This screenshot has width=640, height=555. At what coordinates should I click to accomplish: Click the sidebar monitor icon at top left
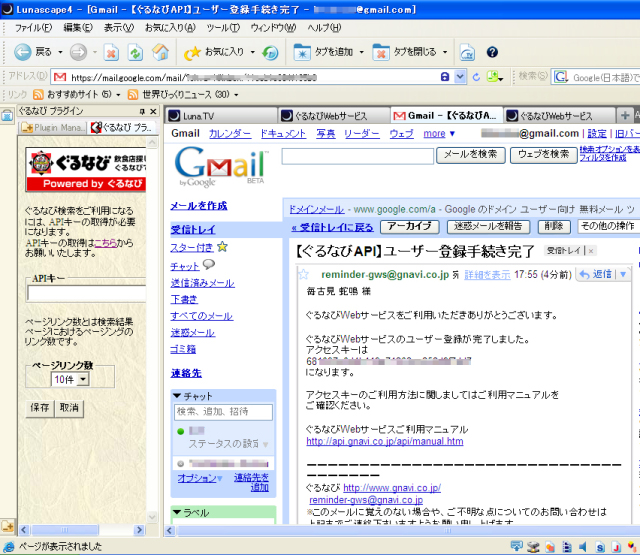click(x=7, y=116)
